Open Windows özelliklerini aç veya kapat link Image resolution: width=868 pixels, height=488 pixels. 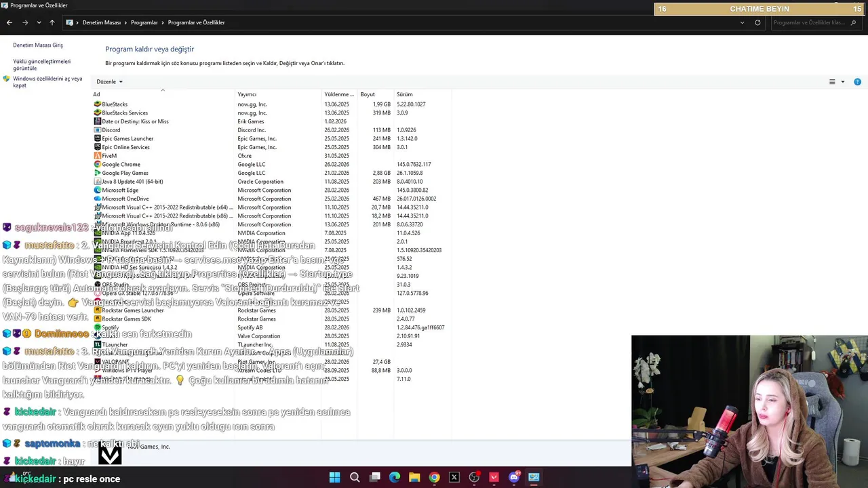47,82
